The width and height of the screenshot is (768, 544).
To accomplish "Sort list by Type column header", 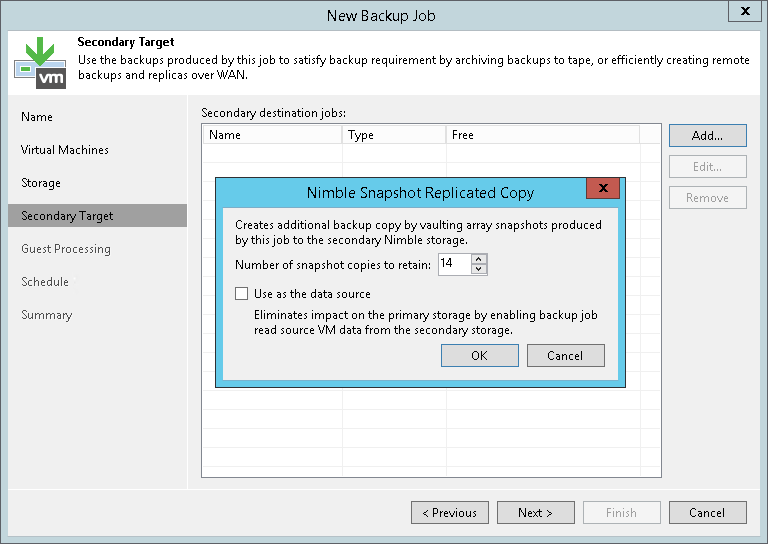I will (394, 135).
